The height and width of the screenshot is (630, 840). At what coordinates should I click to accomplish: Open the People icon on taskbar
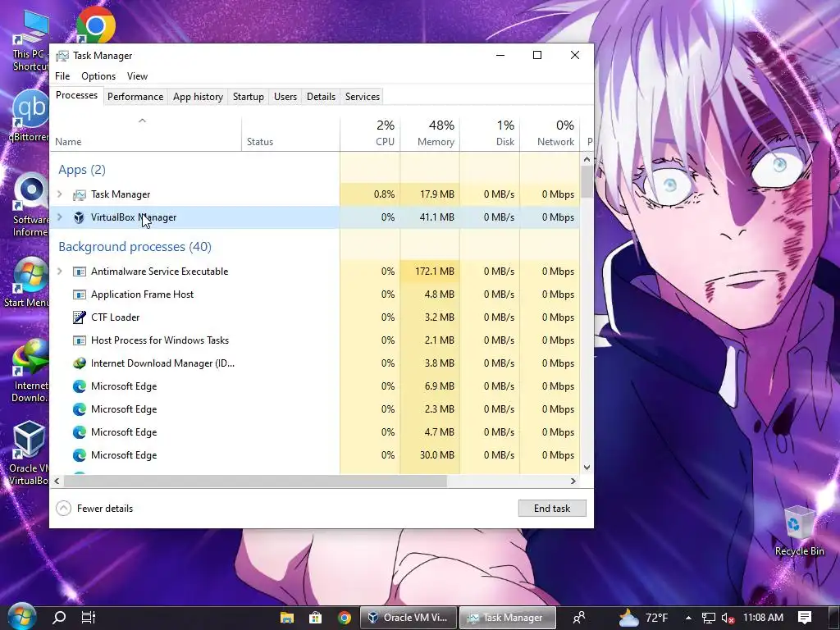tap(579, 618)
